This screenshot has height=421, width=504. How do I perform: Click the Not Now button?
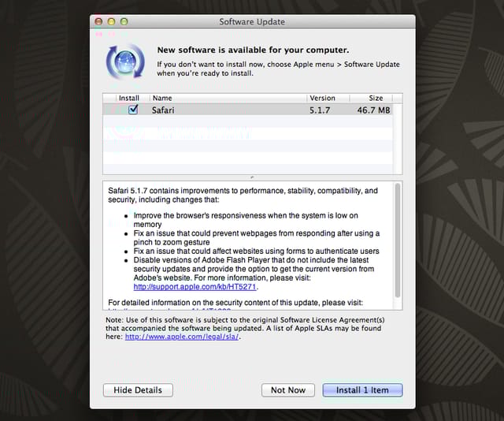pos(288,390)
